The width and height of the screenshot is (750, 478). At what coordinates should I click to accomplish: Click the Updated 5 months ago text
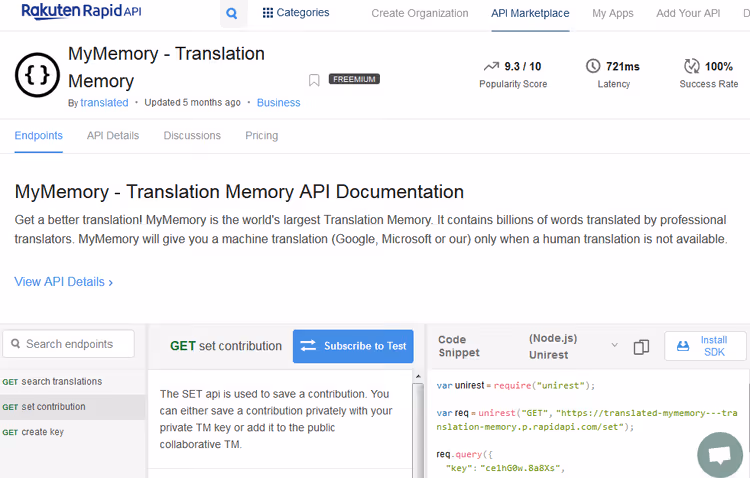192,102
